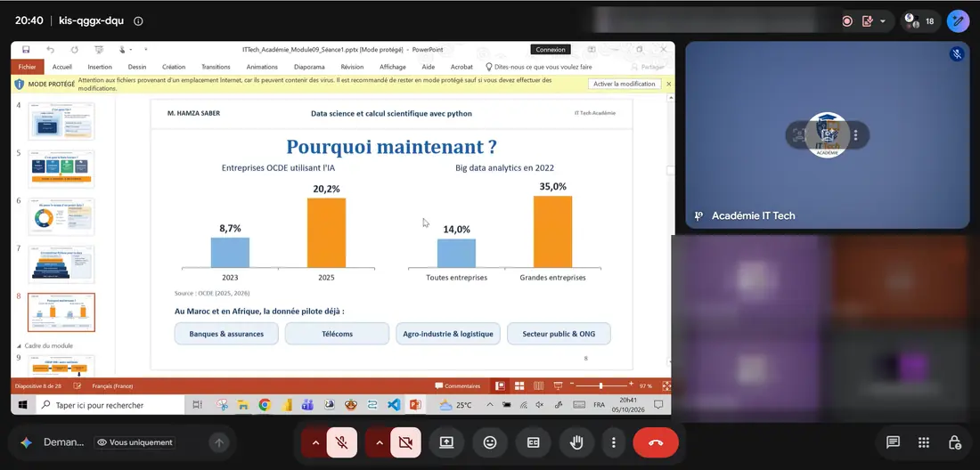This screenshot has height=470, width=980.
Task: Click the Snipping Tool taskbar icon
Action: (x=222, y=405)
